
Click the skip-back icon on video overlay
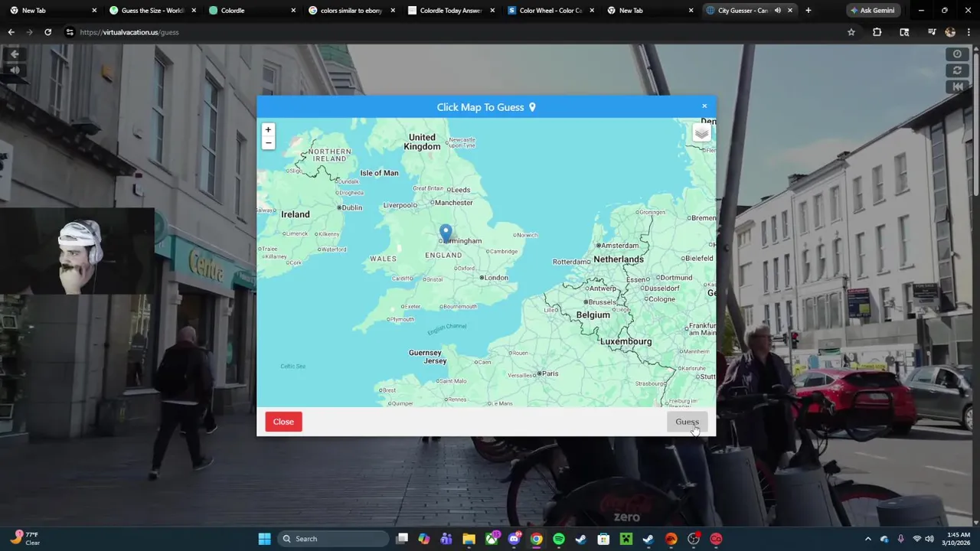[957, 87]
